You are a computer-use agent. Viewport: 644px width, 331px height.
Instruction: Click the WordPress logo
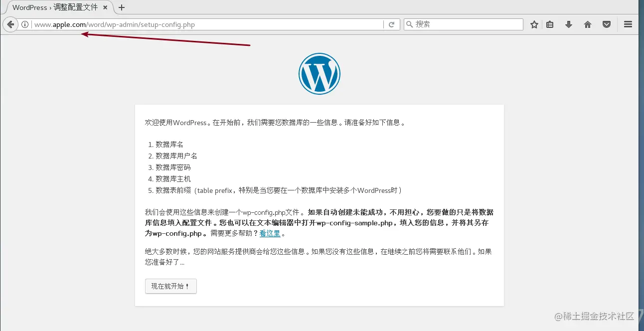[x=320, y=74]
